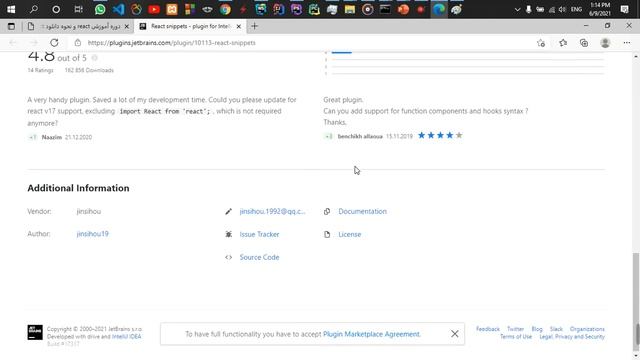Screen dimensions: 640x360
Task: Upvote benchikh allaoua's review
Action: click(x=329, y=136)
